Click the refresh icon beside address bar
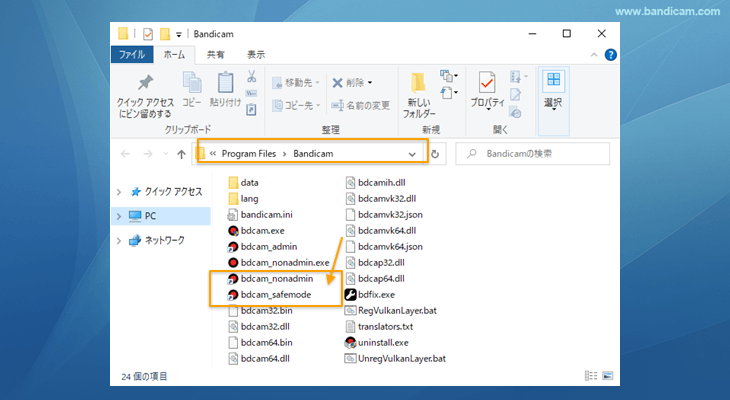This screenshot has width=730, height=400. point(435,154)
